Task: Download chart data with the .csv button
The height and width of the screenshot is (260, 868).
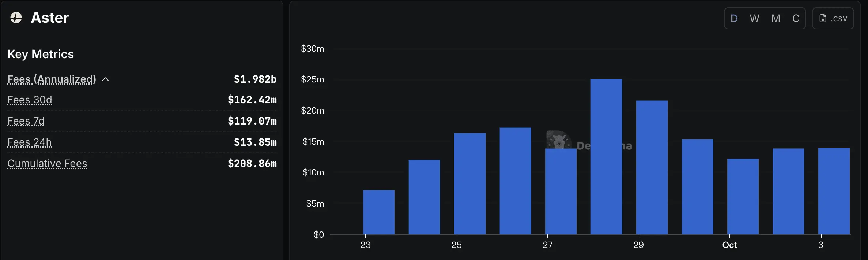Action: click(x=833, y=18)
